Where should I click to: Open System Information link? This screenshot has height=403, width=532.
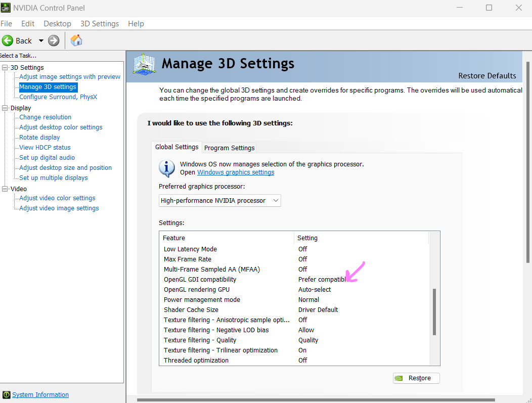click(x=40, y=394)
